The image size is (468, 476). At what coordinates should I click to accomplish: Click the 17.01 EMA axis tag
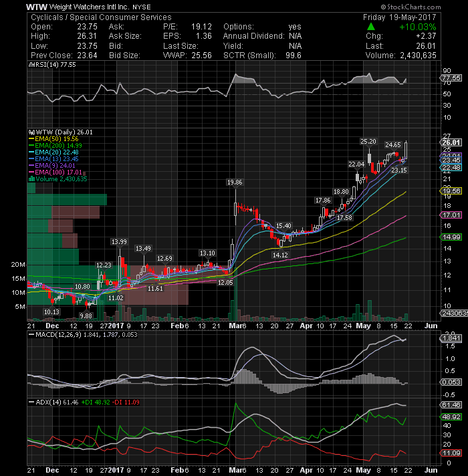click(x=451, y=215)
